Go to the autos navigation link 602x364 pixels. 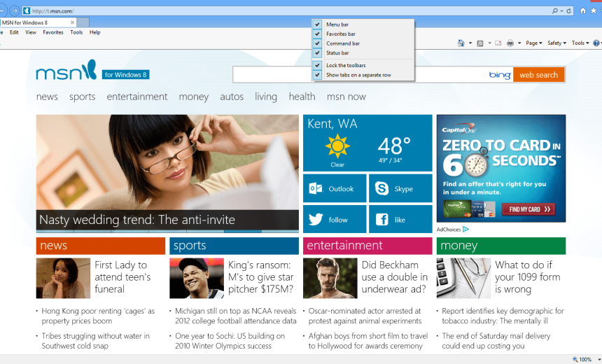(x=232, y=97)
